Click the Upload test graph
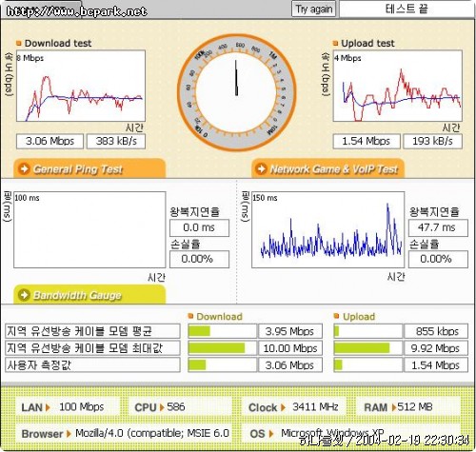This screenshot has height=452, width=476. tap(398, 86)
